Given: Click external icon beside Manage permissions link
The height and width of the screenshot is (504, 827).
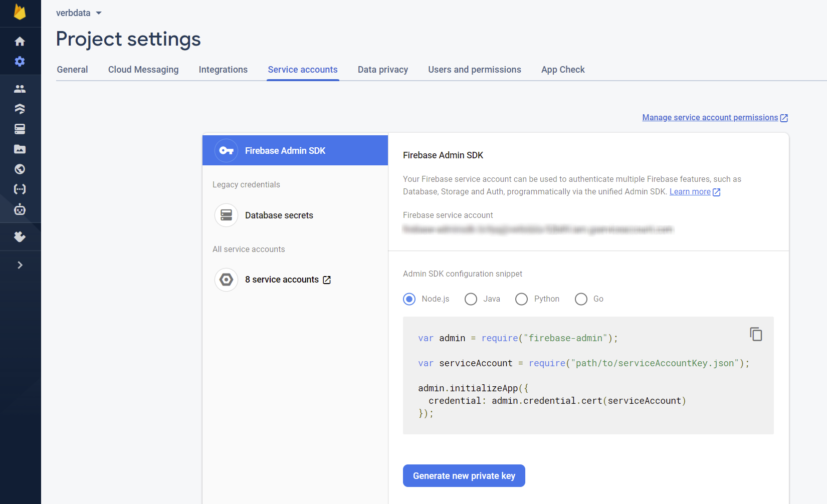Looking at the screenshot, I should (x=784, y=118).
